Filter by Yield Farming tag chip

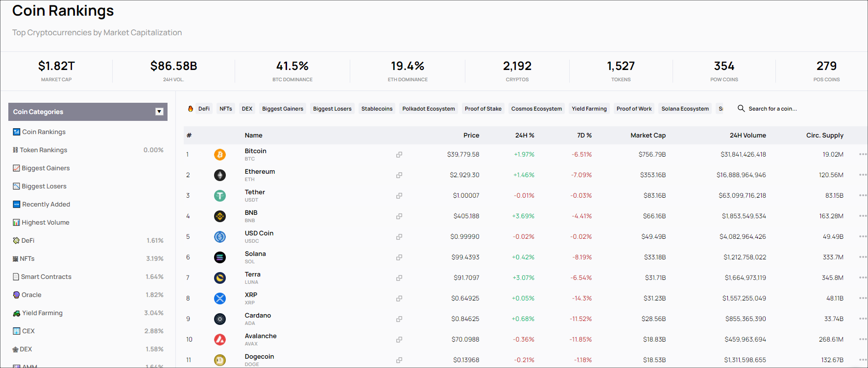[589, 109]
